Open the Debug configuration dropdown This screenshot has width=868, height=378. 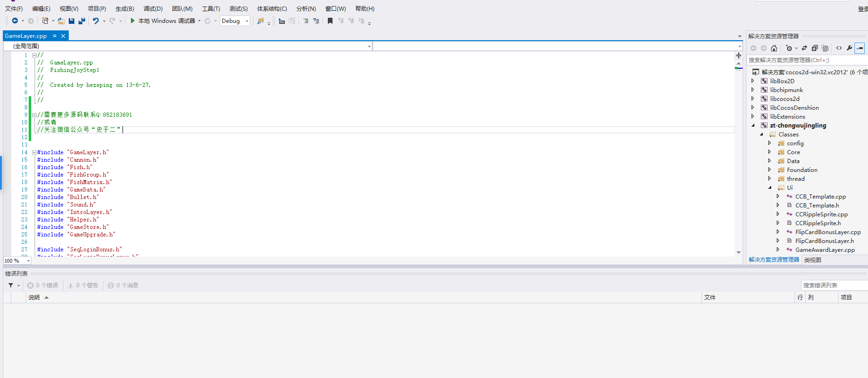235,21
